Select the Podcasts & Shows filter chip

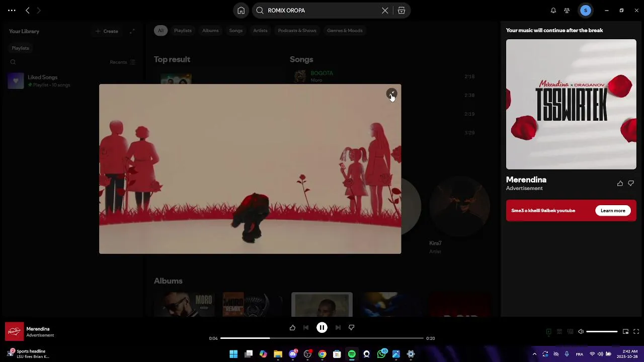[297, 31]
